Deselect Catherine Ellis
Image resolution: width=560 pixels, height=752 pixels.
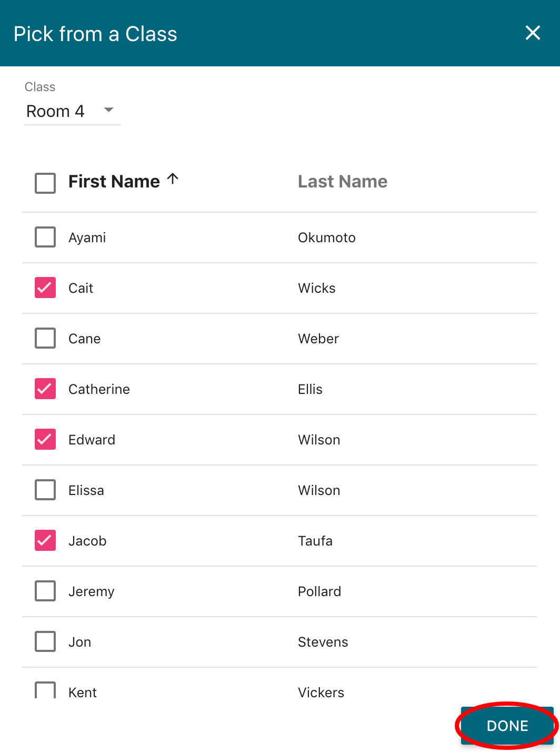coord(45,389)
